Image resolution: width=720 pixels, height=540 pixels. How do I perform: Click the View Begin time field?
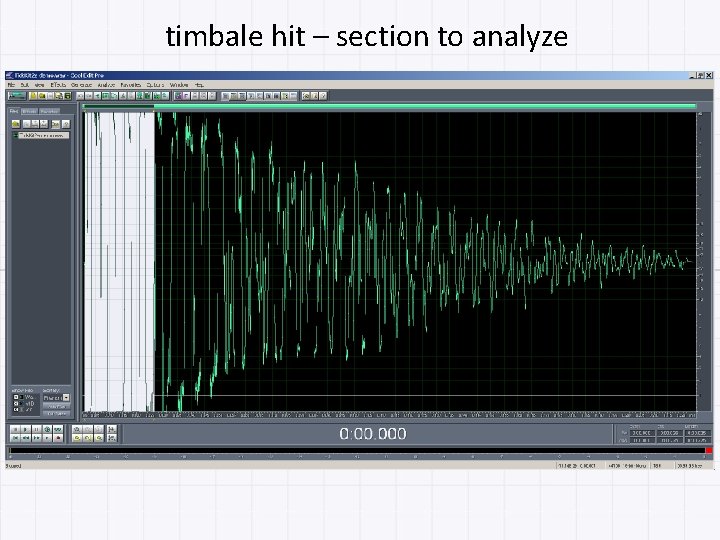click(x=642, y=440)
